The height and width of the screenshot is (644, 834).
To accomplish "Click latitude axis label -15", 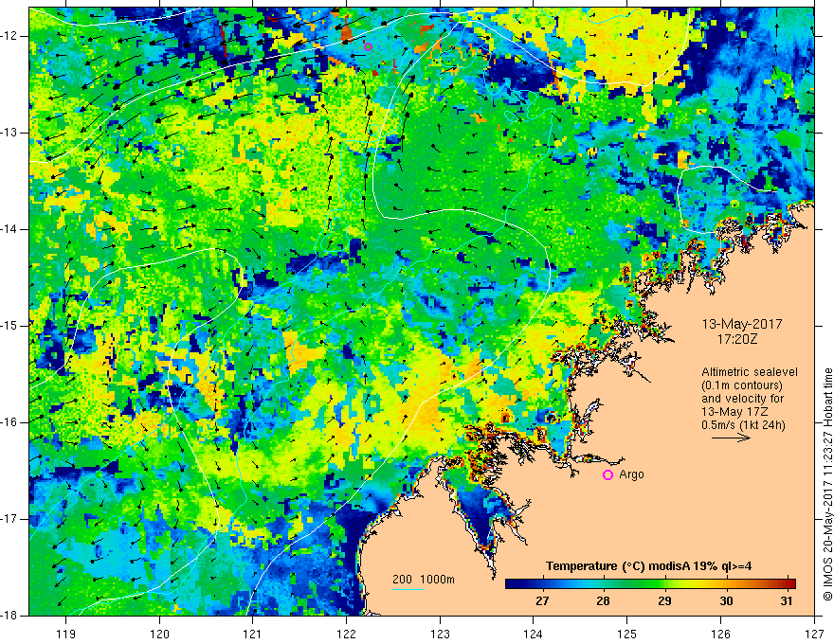I will click(x=9, y=326).
